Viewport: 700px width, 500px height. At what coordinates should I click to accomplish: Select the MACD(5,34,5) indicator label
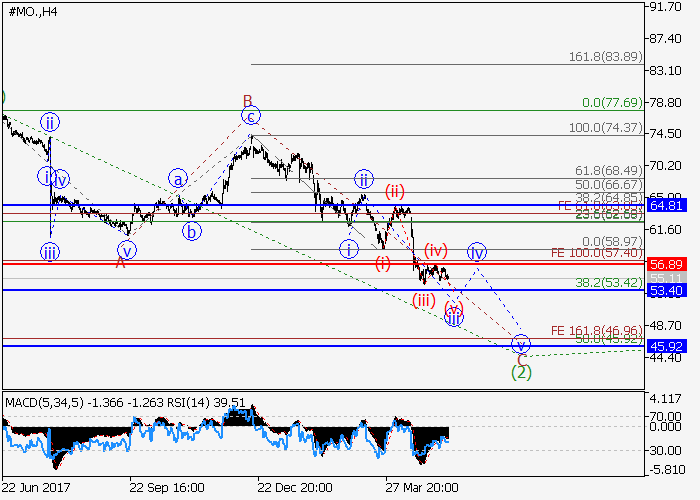tap(45, 402)
